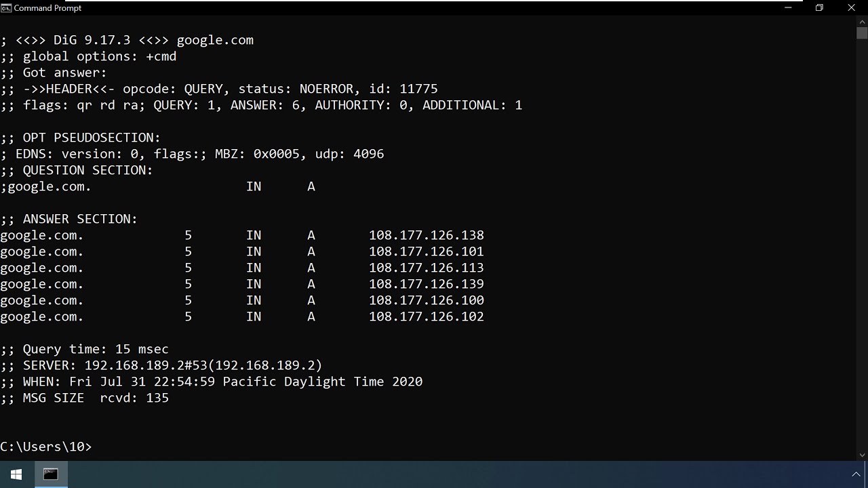Restore down the Command Prompt window
The image size is (868, 488).
click(x=819, y=8)
